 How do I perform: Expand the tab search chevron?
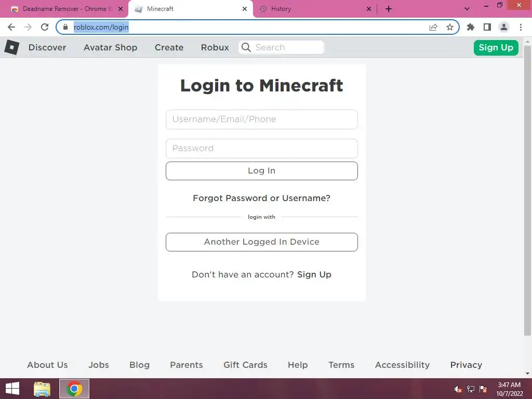point(467,9)
